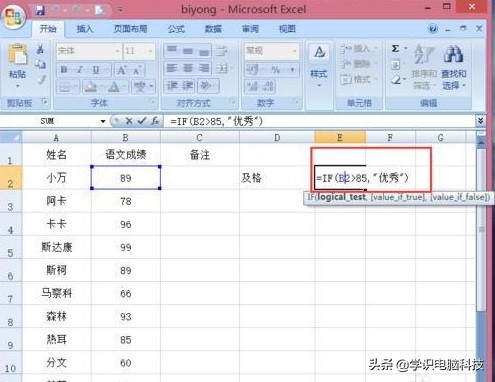Select row 5 header
The width and height of the screenshot is (495, 382).
[10, 248]
